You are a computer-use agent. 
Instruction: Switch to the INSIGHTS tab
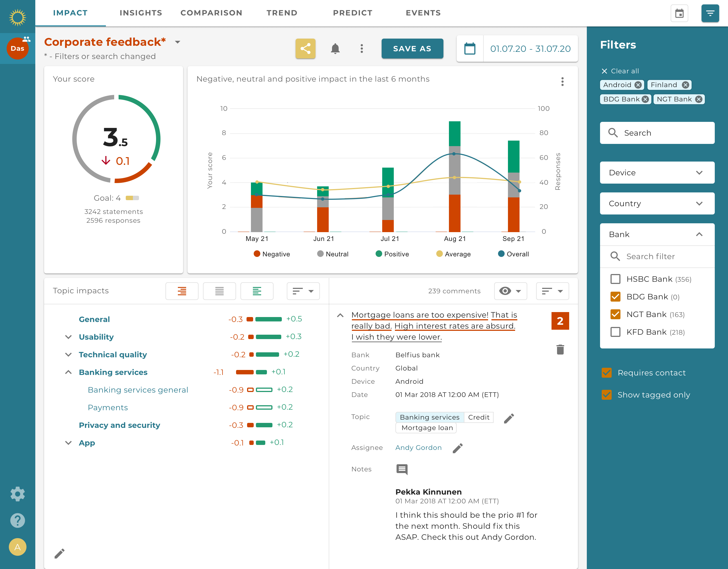140,13
